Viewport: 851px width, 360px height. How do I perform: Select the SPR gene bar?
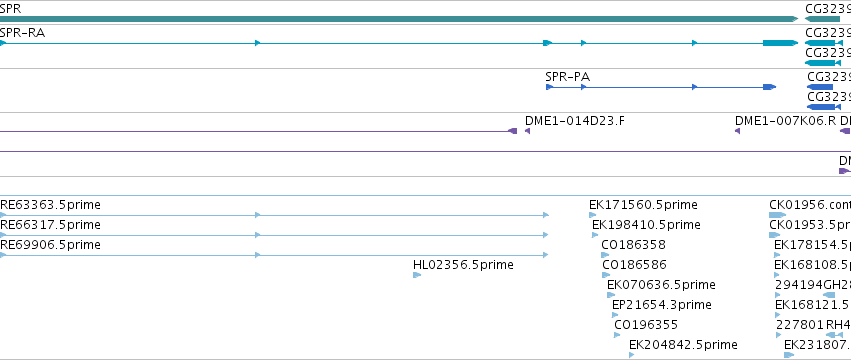[399, 19]
